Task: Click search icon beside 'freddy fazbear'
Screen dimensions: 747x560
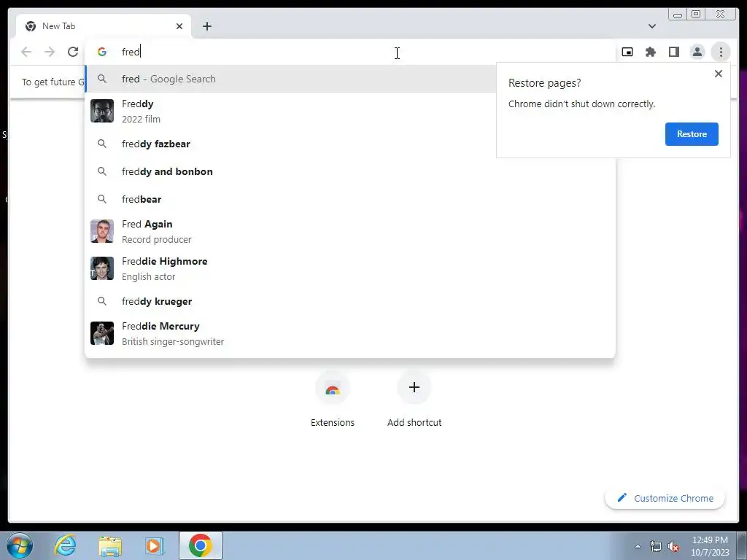Action: point(102,144)
